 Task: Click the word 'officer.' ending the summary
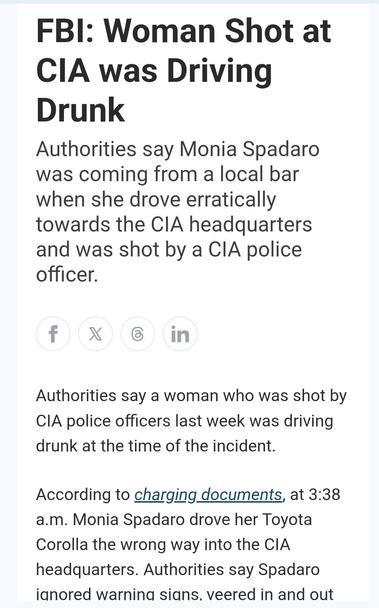pos(67,275)
